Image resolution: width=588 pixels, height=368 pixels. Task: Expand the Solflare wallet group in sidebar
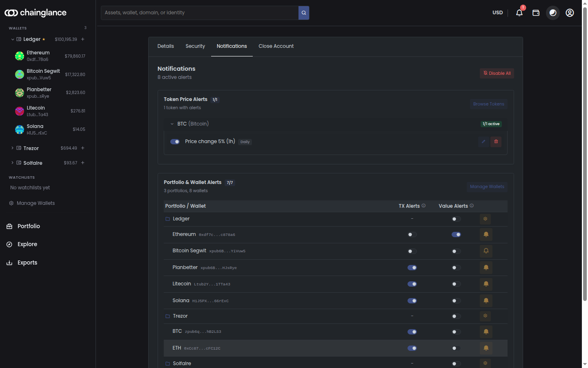13,163
